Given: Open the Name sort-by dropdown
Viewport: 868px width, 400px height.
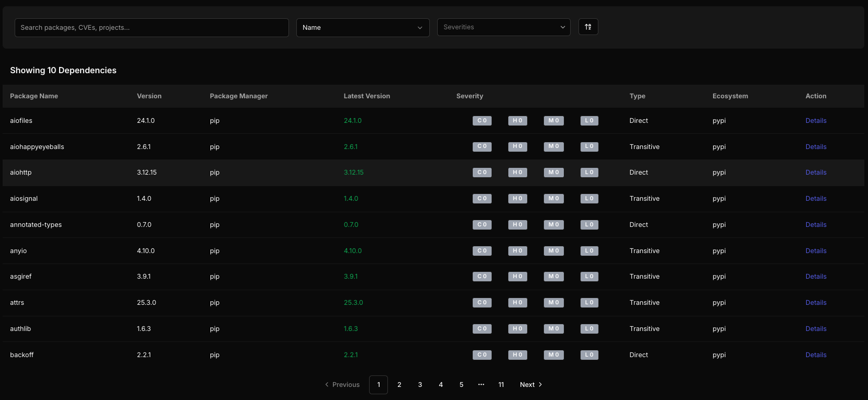Looking at the screenshot, I should pos(363,28).
